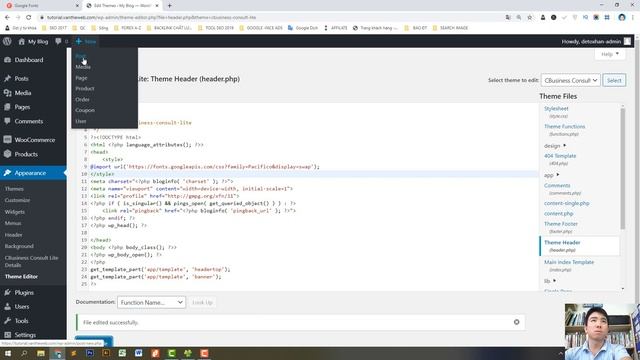640x360 pixels.
Task: Click the zoom magnifier in address bar
Action: [518, 18]
